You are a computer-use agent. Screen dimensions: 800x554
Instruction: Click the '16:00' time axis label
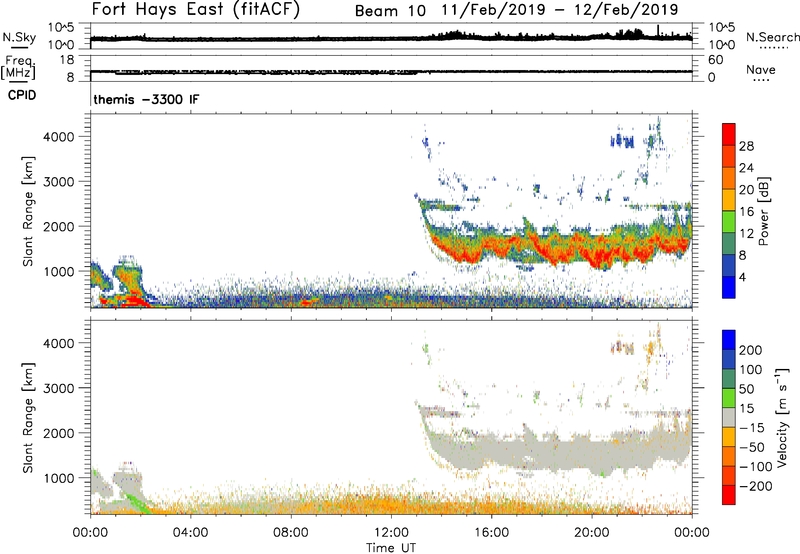pyautogui.click(x=491, y=533)
